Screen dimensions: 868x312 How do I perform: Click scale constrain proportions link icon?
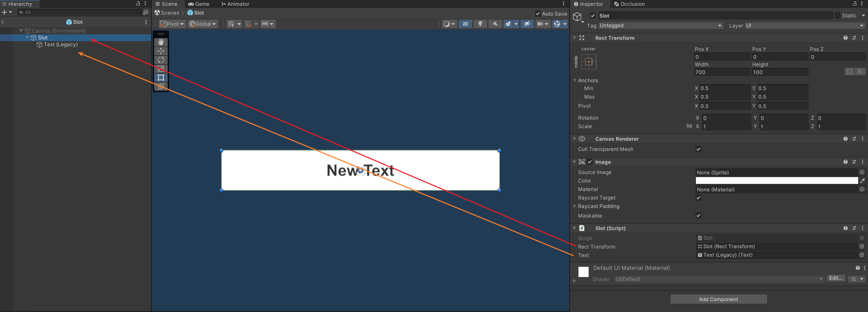point(689,126)
